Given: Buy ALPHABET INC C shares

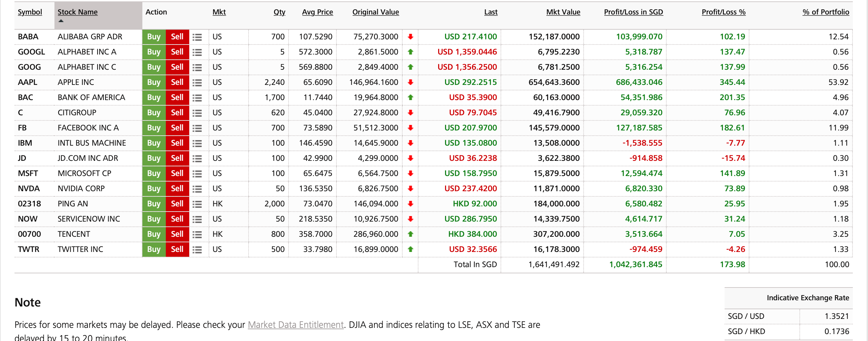Looking at the screenshot, I should pyautogui.click(x=154, y=67).
